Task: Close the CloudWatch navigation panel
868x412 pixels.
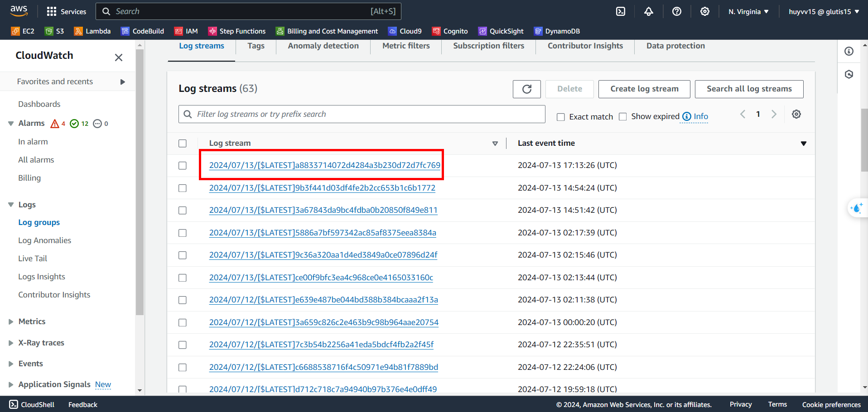Action: coord(119,57)
